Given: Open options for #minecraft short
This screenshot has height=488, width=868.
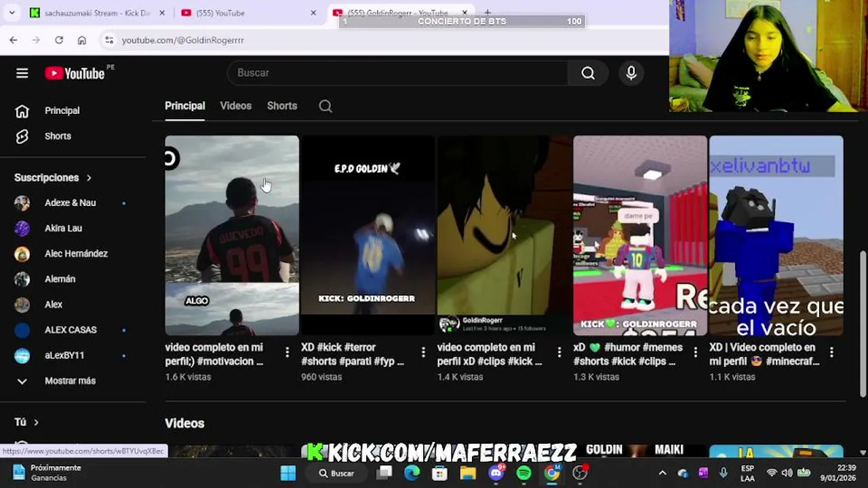Looking at the screenshot, I should (x=831, y=352).
